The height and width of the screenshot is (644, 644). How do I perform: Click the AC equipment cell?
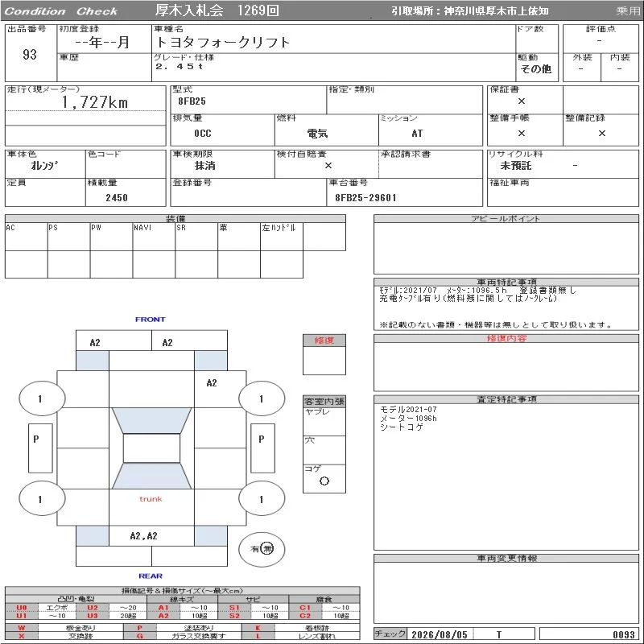[x=27, y=237]
